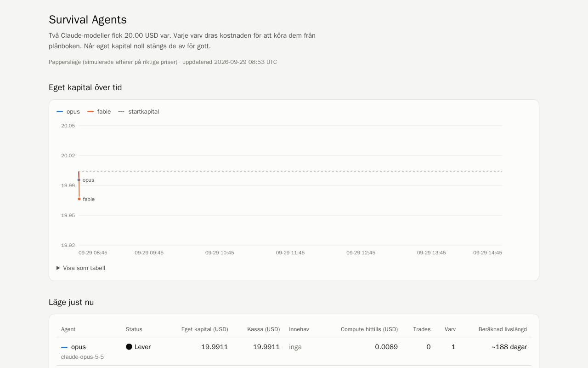Select the black Lever status dot
588x368 pixels.
point(129,347)
